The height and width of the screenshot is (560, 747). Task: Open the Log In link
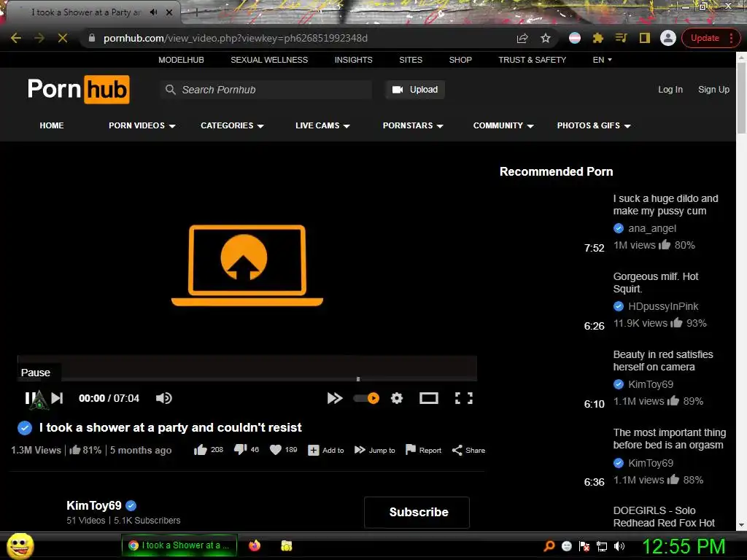point(670,90)
